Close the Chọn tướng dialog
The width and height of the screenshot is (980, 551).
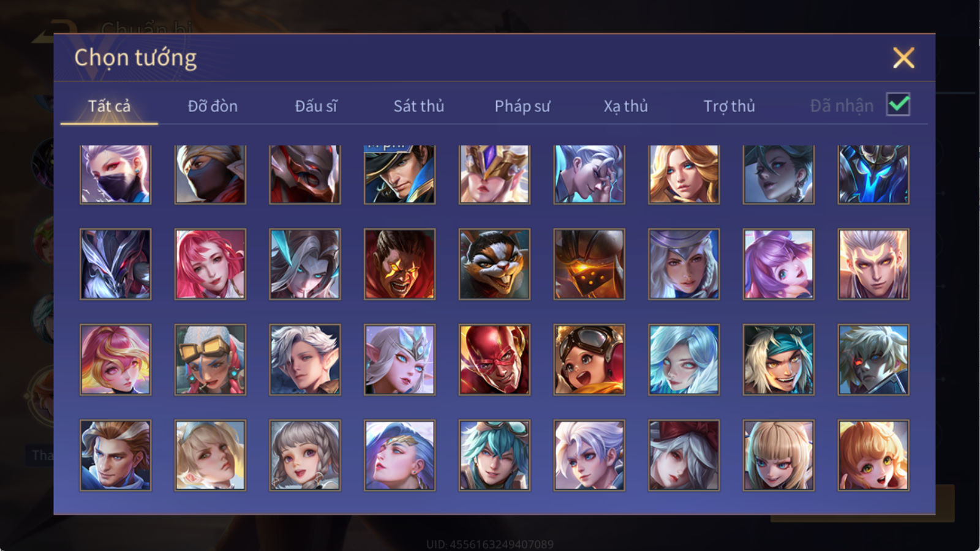coord(903,58)
